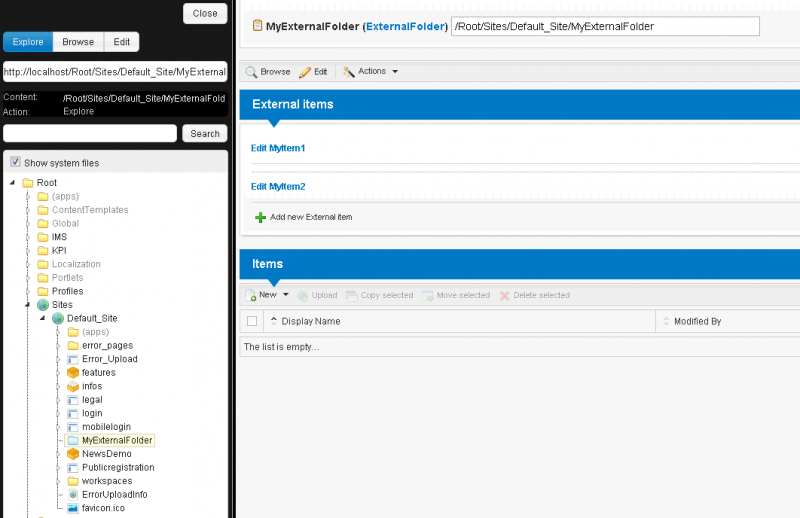The height and width of the screenshot is (518, 800).
Task: Open the Edit MyItem1 link
Action: 278,148
